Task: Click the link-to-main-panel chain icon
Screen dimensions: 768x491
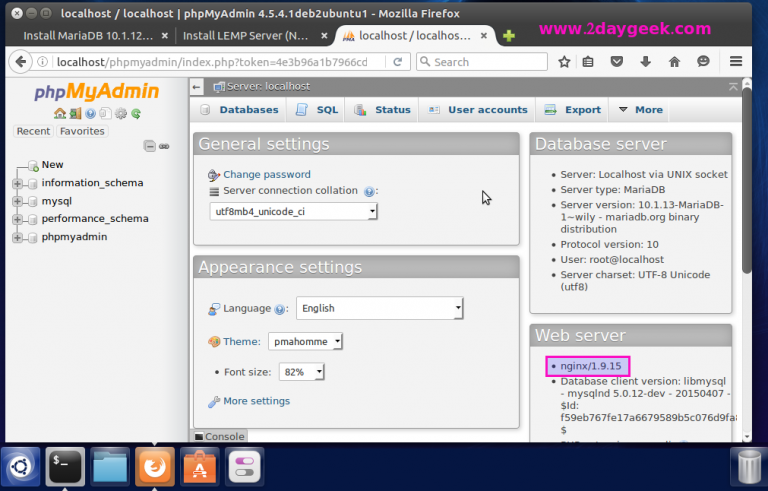Action: point(164,146)
